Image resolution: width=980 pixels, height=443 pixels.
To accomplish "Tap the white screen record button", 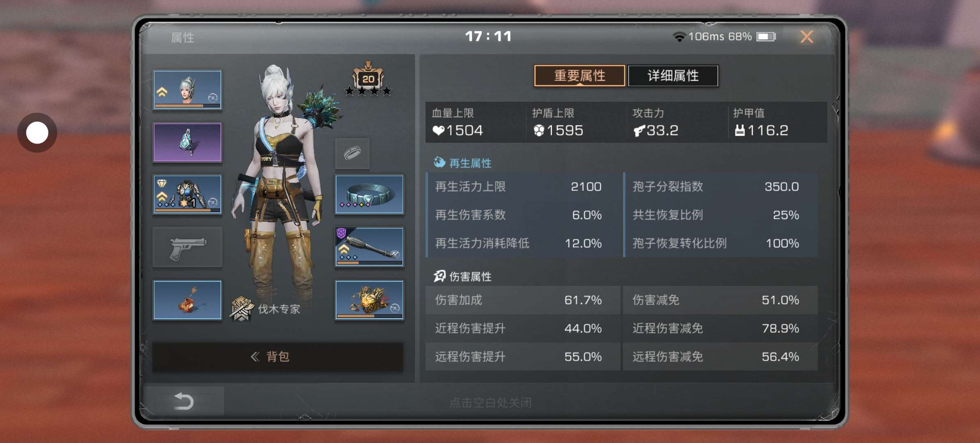I will pos(37,133).
